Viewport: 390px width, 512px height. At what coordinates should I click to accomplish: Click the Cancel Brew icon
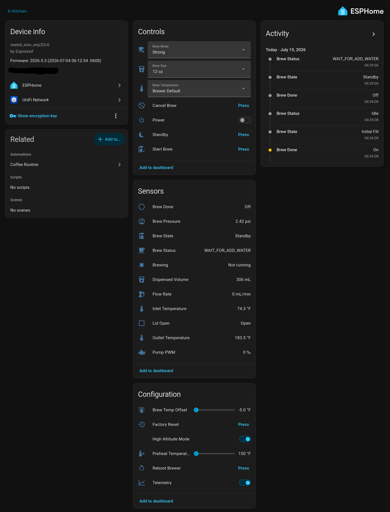[141, 105]
